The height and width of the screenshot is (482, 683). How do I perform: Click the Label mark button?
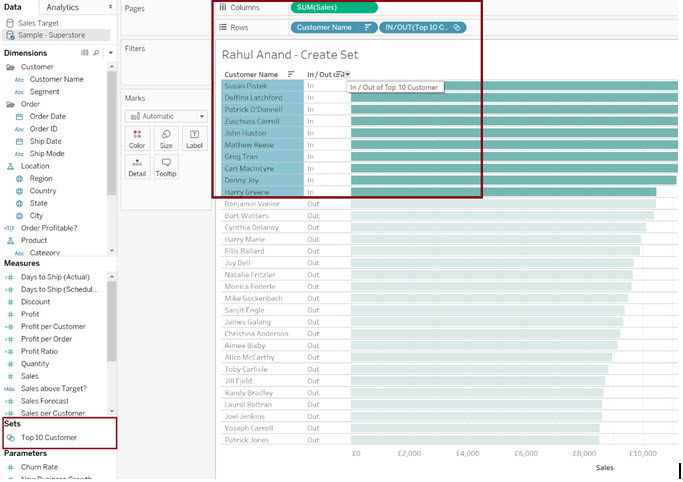pyautogui.click(x=194, y=138)
